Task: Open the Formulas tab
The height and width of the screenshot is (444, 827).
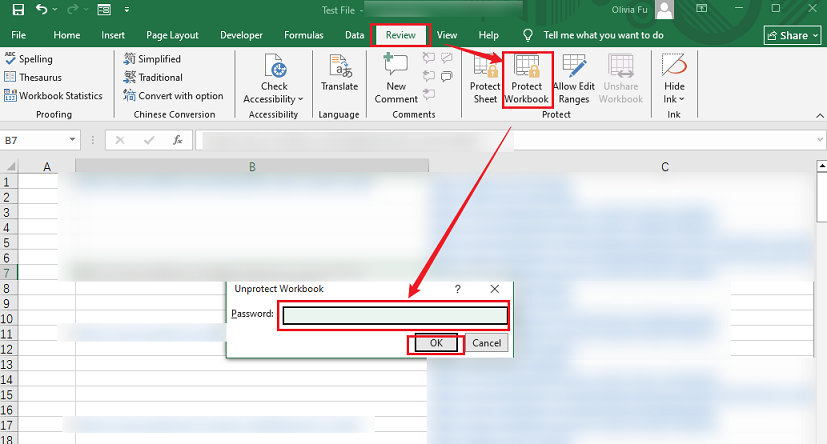Action: pyautogui.click(x=303, y=35)
